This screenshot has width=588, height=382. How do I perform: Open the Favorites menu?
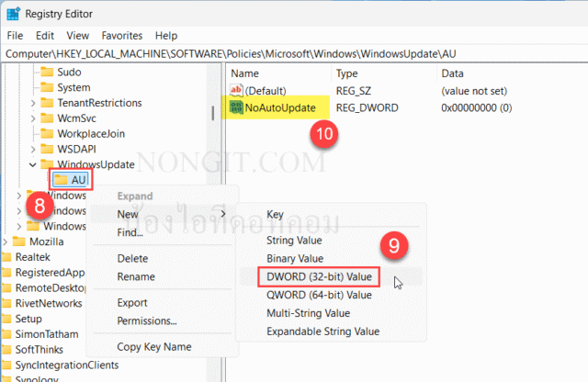[x=122, y=36]
